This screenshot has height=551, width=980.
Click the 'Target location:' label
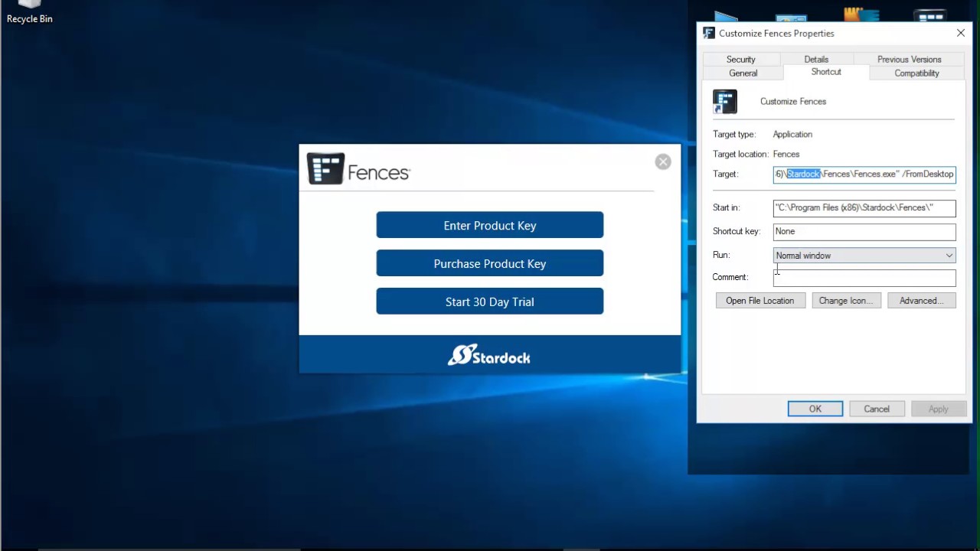[x=740, y=154]
